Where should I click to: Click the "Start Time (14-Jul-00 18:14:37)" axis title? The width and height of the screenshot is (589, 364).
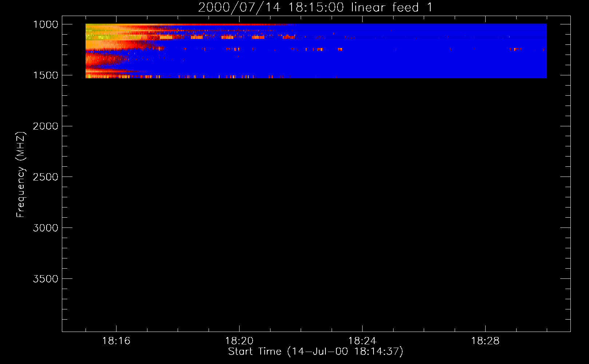tap(316, 352)
